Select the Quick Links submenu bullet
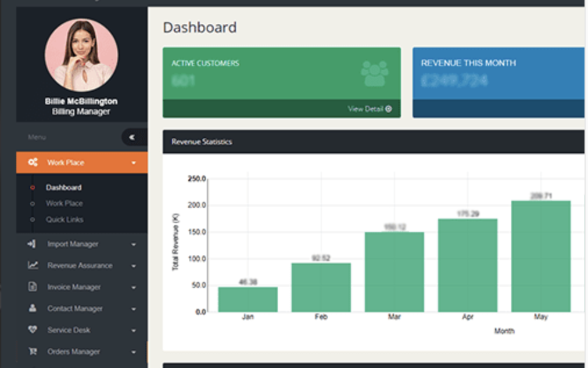Image resolution: width=588 pixels, height=368 pixels. (x=33, y=220)
